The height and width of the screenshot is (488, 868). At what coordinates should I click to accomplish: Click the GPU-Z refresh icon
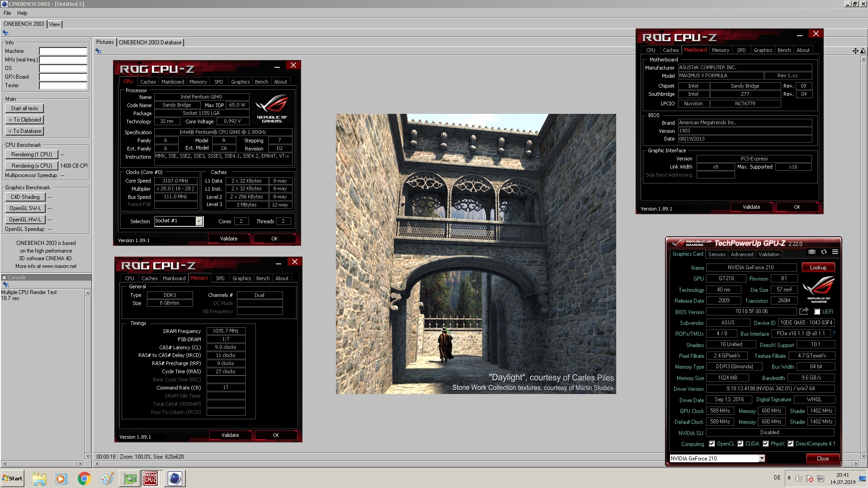[x=824, y=252]
